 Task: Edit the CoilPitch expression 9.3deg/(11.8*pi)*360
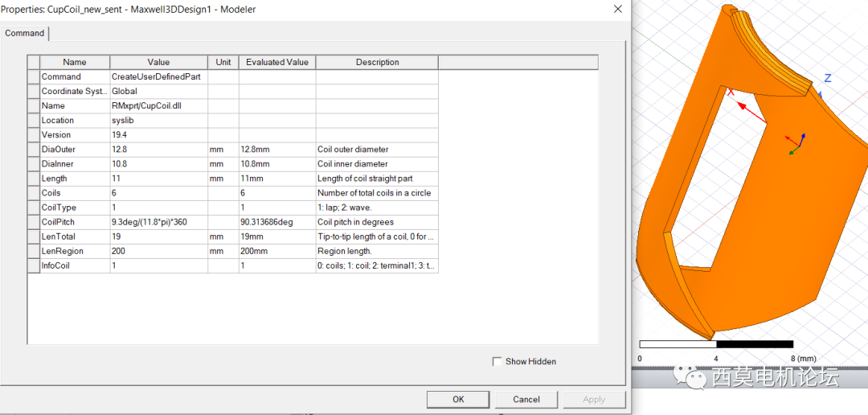pyautogui.click(x=159, y=222)
